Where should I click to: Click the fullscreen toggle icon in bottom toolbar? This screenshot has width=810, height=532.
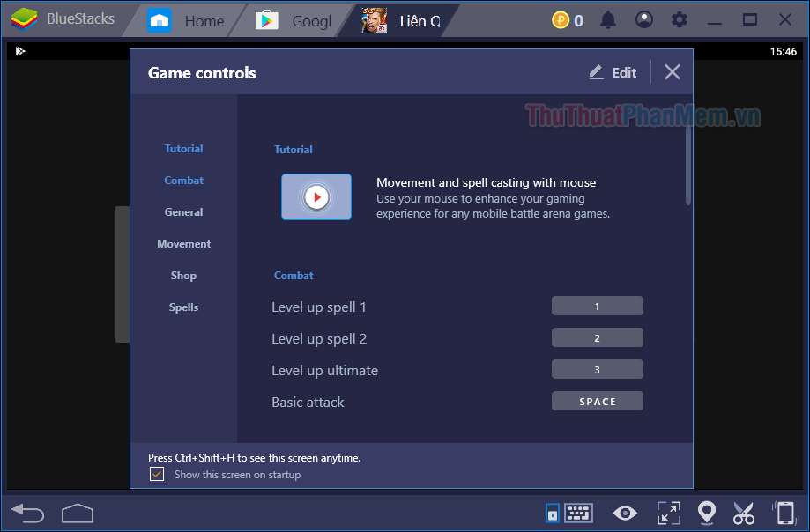668,513
